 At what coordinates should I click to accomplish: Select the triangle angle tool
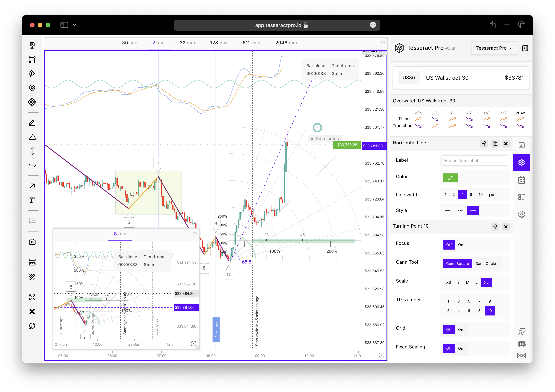32,137
